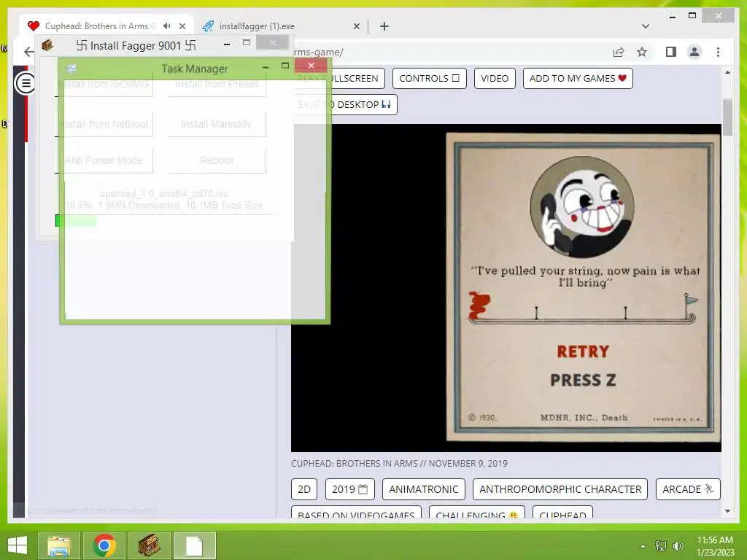Close the second Chrome tab ending in (1).exe
Screen dimensions: 747x560
(356, 26)
